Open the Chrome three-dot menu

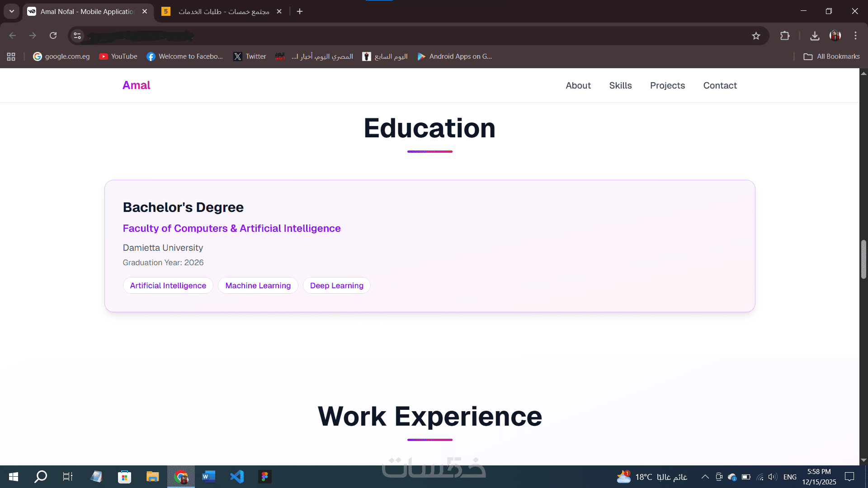point(855,36)
